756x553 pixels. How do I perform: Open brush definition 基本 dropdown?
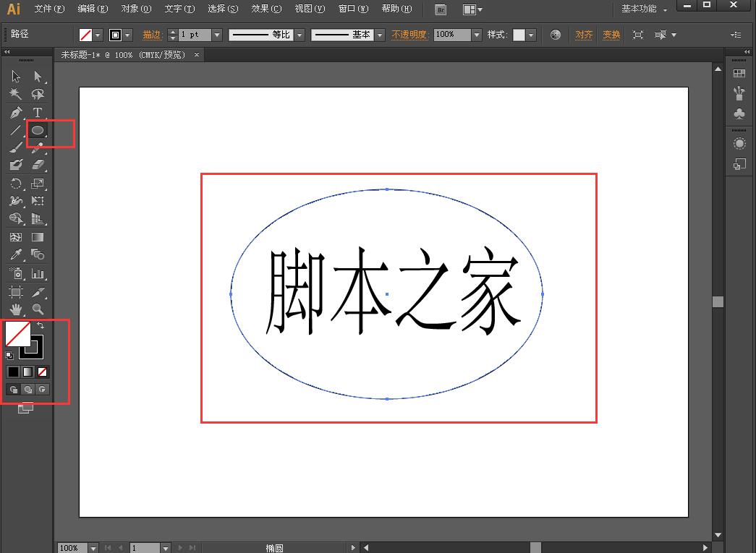click(x=380, y=35)
